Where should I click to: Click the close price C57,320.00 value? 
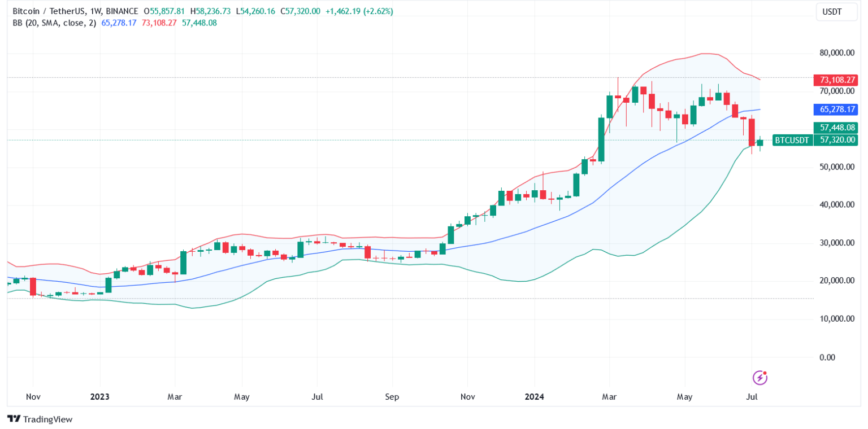tap(301, 11)
